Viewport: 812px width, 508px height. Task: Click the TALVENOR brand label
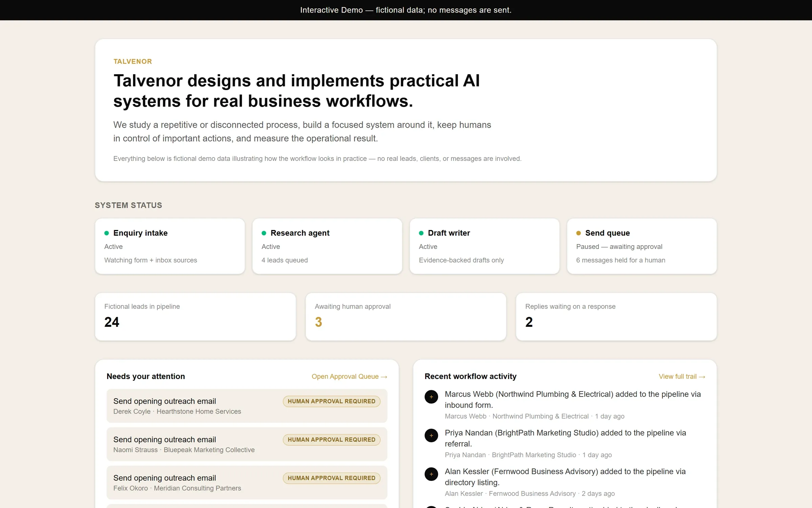pyautogui.click(x=133, y=62)
